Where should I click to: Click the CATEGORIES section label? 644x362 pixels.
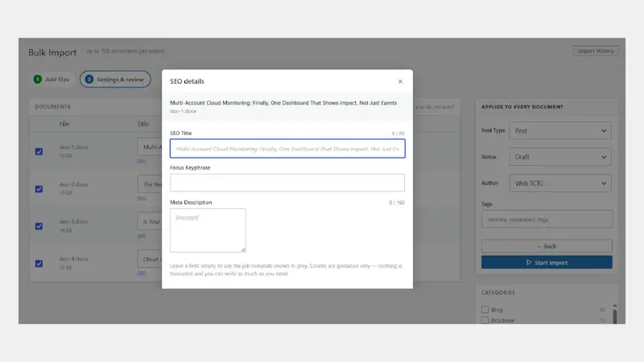pos(497,293)
